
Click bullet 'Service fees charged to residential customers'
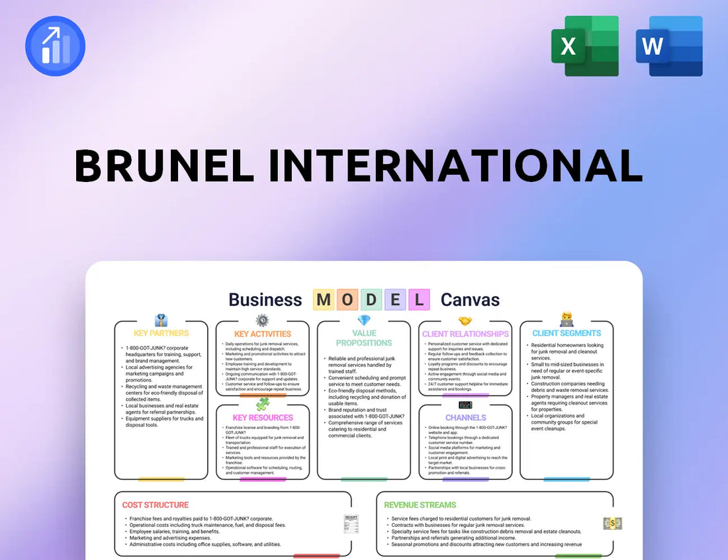click(x=460, y=519)
